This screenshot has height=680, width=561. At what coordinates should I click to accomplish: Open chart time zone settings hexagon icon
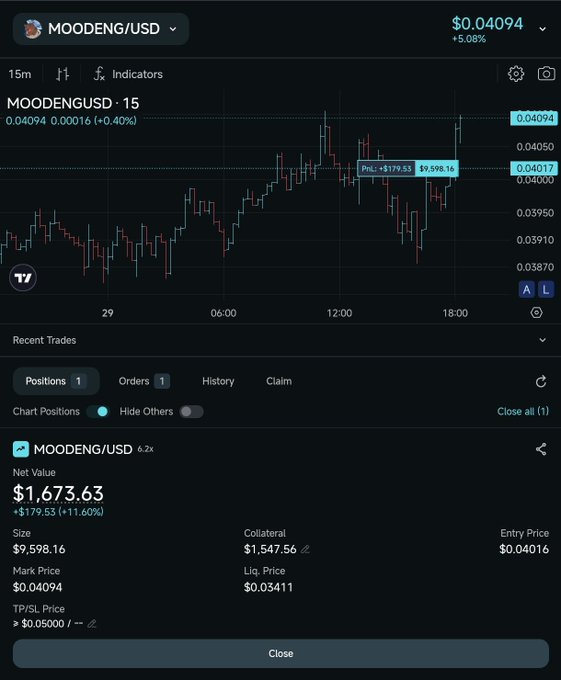coord(536,313)
